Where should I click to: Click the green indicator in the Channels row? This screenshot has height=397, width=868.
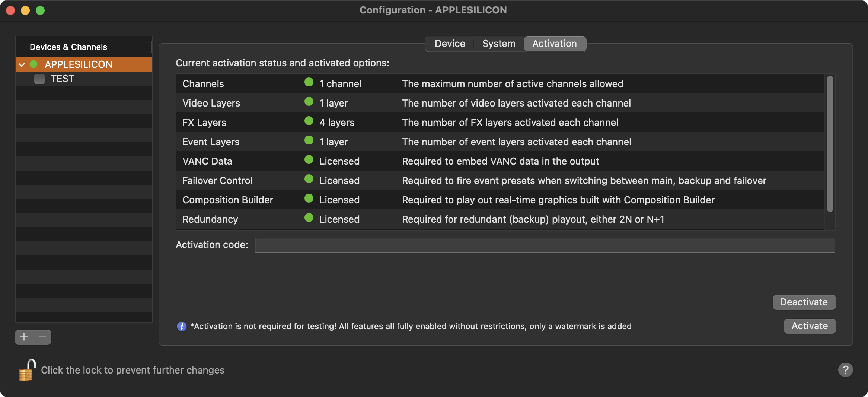tap(309, 82)
